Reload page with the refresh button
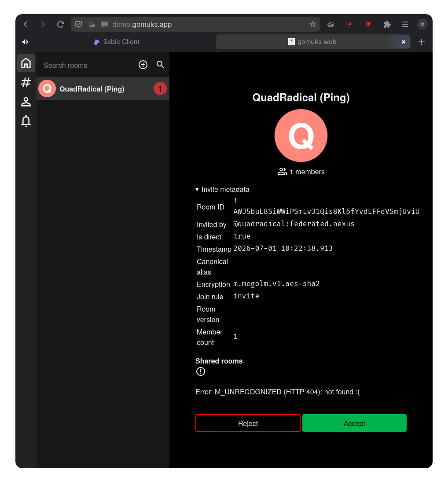The height and width of the screenshot is (485, 448). 61,24
